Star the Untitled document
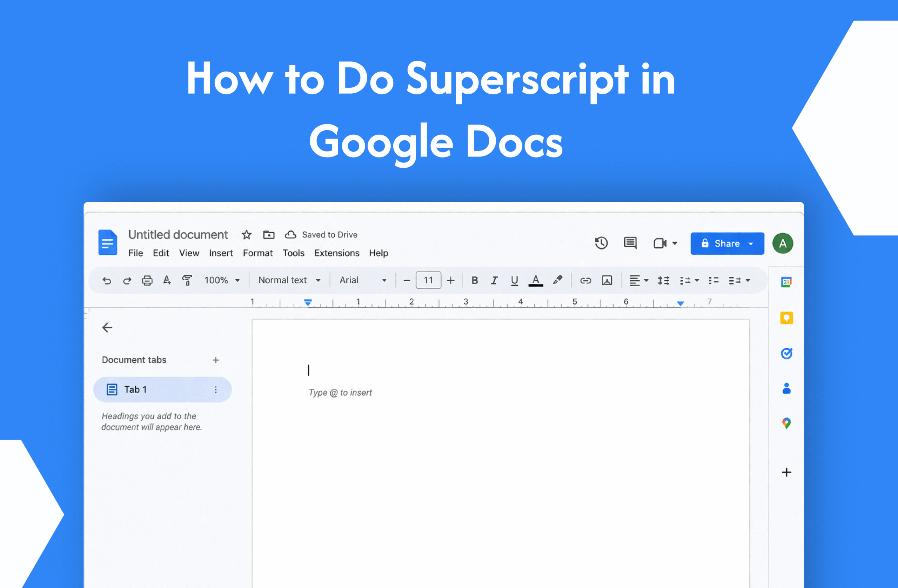The width and height of the screenshot is (898, 588). [246, 235]
